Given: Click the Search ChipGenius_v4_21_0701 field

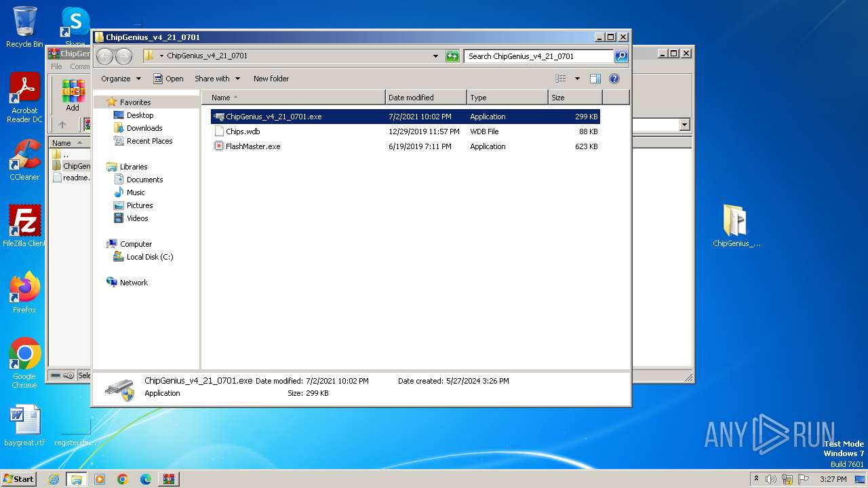Looking at the screenshot, I should 539,56.
